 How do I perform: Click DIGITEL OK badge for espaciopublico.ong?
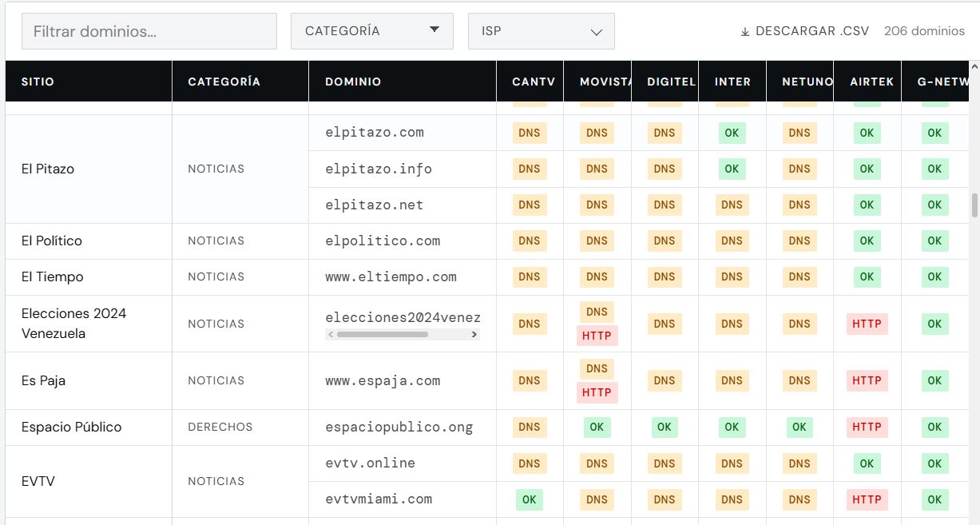(x=665, y=427)
